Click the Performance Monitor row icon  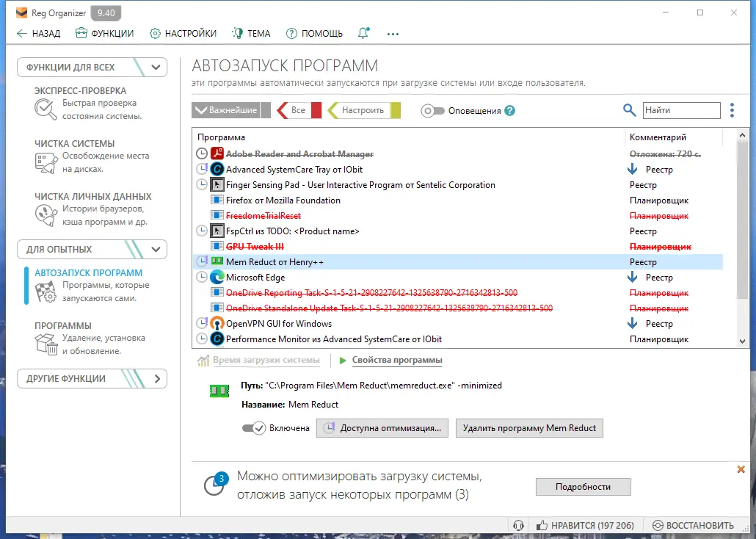pos(217,339)
